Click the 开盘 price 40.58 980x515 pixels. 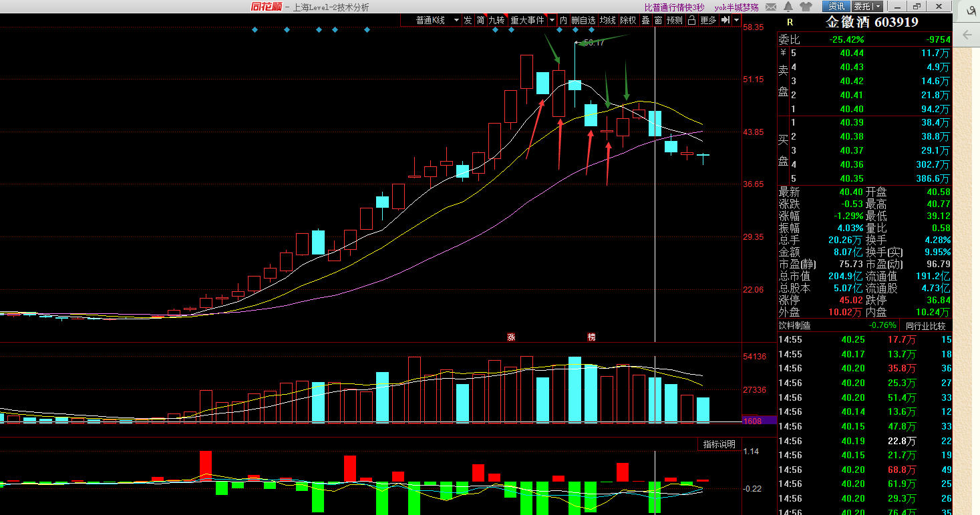coord(938,192)
